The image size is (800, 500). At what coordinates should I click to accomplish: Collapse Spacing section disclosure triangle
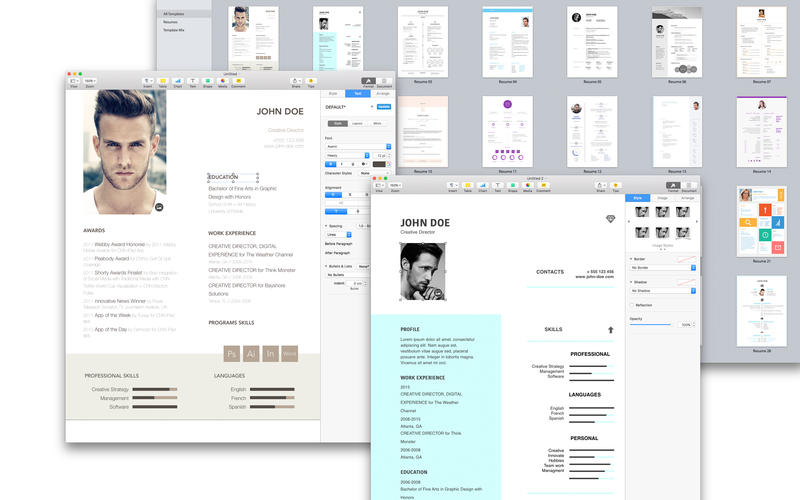[327, 226]
